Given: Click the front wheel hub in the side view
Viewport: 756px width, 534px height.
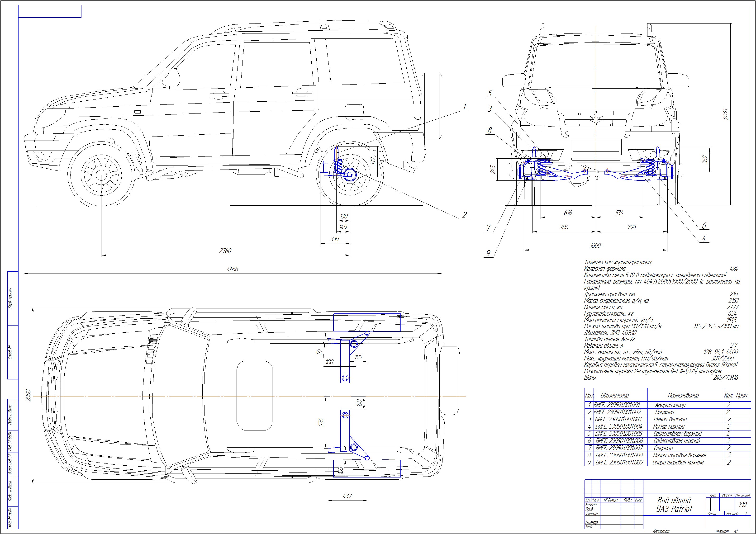Looking at the screenshot, I should [101, 175].
